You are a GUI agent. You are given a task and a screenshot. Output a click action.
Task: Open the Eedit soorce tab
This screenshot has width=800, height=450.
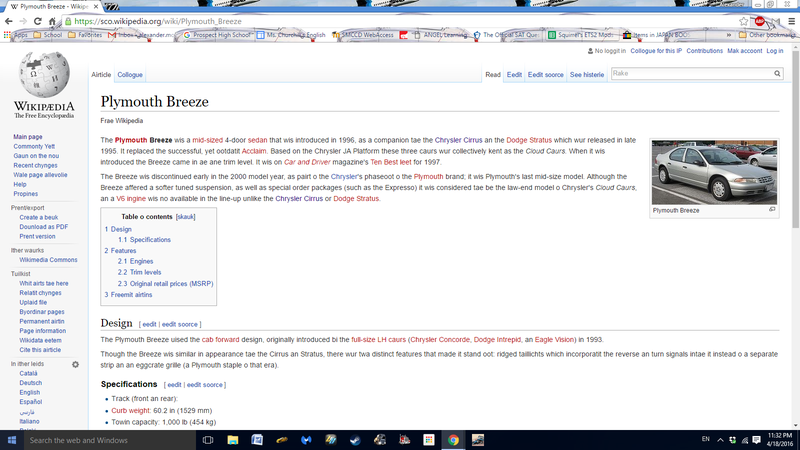coord(545,74)
